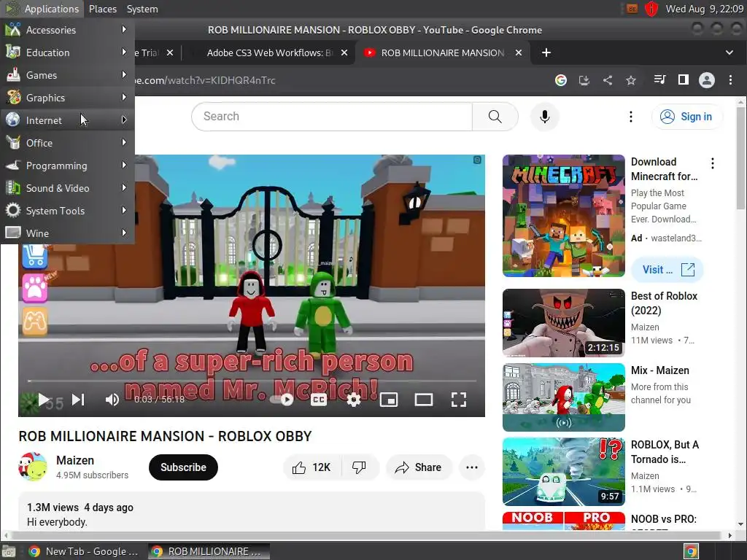Click the Sign in button
This screenshot has width=747, height=560.
coord(686,117)
